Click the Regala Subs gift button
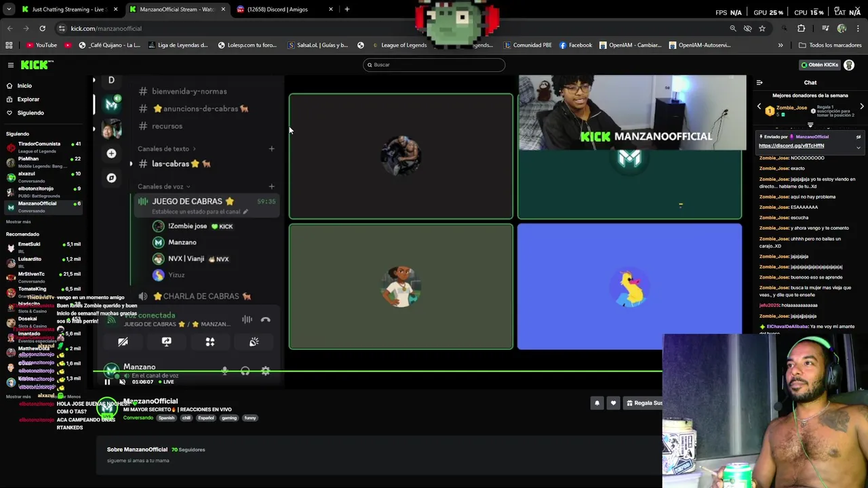This screenshot has height=488, width=868. (643, 403)
